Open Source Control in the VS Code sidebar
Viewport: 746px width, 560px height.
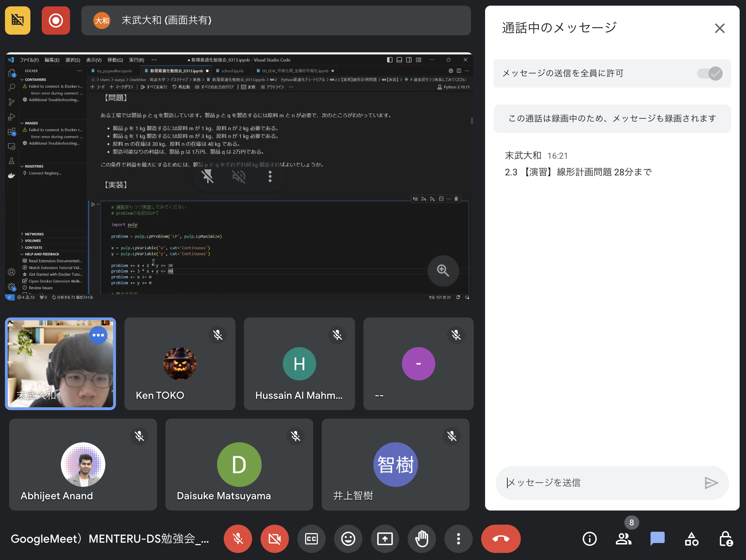12,101
